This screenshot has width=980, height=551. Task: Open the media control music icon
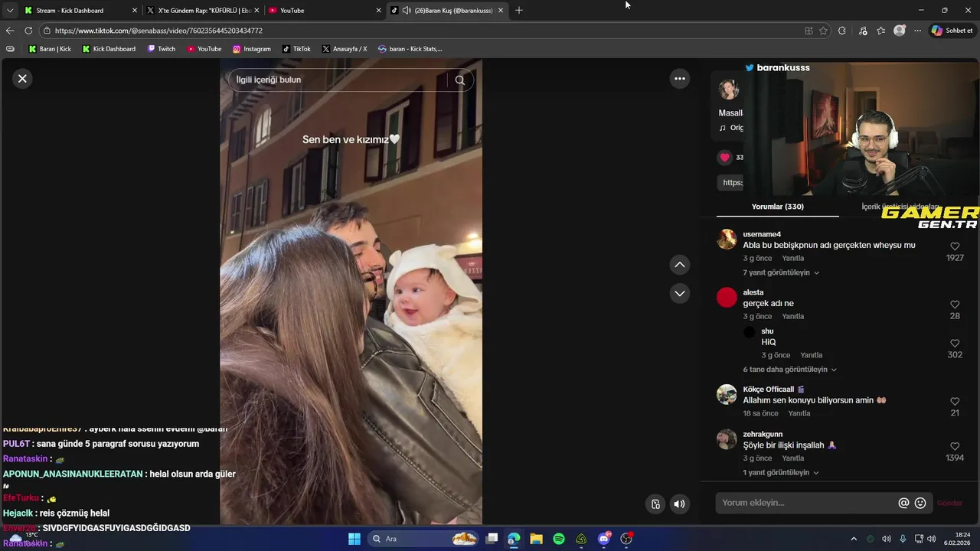pyautogui.click(x=863, y=31)
